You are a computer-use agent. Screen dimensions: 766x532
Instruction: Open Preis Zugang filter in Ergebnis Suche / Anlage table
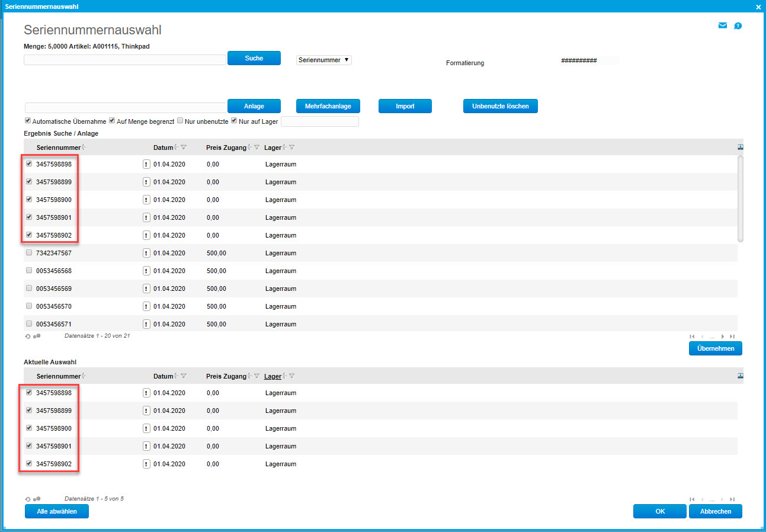[257, 148]
